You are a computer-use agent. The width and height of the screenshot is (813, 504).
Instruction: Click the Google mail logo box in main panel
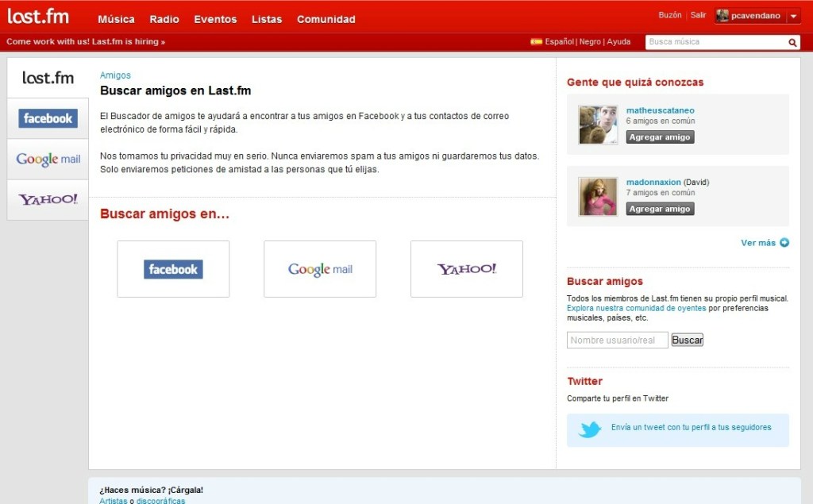pyautogui.click(x=320, y=269)
